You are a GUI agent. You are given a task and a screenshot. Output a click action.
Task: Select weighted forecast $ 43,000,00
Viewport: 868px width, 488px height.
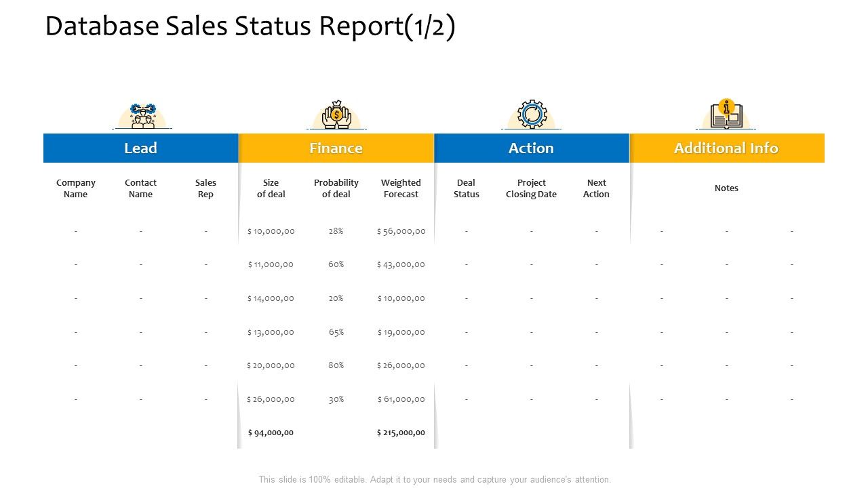coord(401,264)
